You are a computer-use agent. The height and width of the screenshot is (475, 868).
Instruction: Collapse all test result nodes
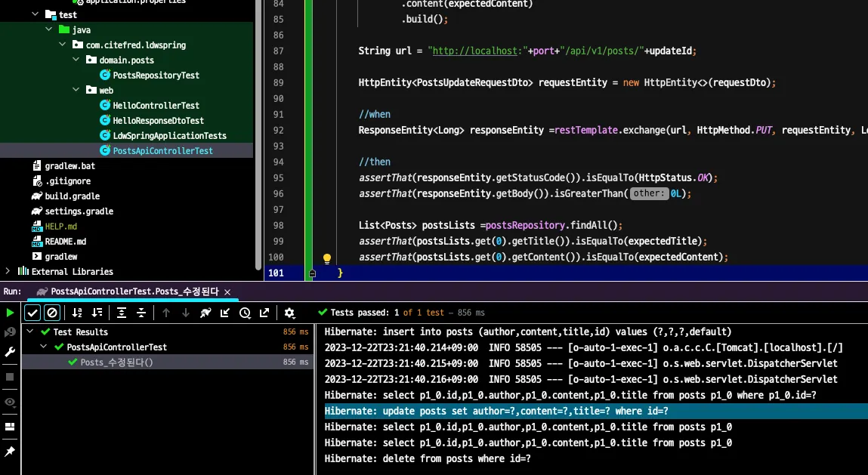tap(141, 313)
